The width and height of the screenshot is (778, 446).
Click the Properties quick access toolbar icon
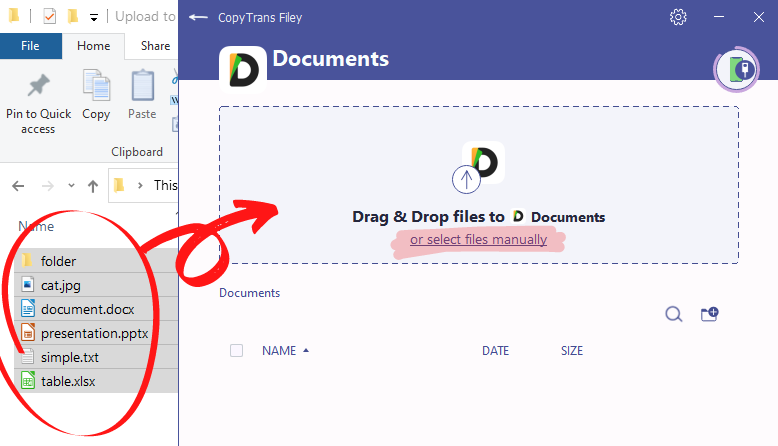[x=49, y=16]
